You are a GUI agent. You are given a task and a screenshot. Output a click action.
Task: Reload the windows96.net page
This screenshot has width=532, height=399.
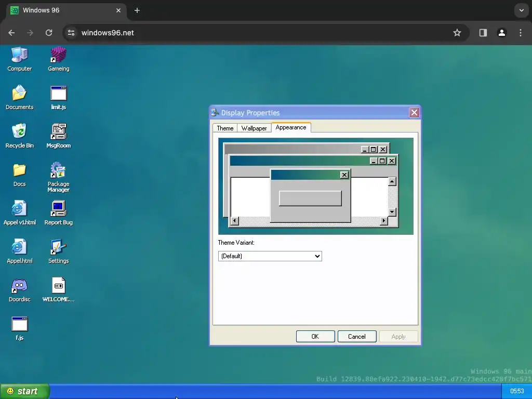pyautogui.click(x=49, y=33)
